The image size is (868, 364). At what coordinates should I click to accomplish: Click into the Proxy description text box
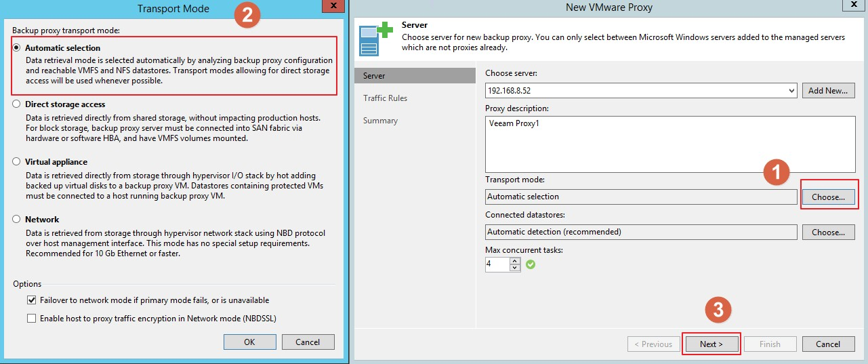[x=669, y=144]
